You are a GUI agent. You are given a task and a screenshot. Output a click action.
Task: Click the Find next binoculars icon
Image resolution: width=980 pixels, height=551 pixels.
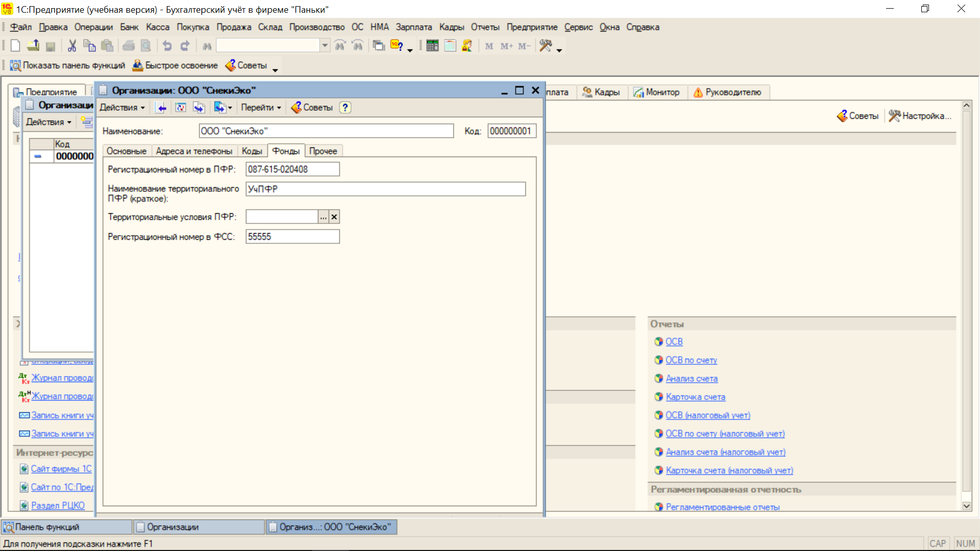(340, 46)
